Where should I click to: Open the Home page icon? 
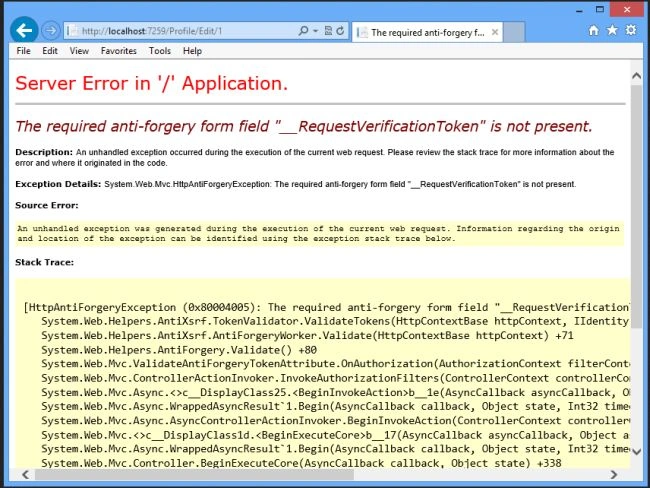[594, 30]
